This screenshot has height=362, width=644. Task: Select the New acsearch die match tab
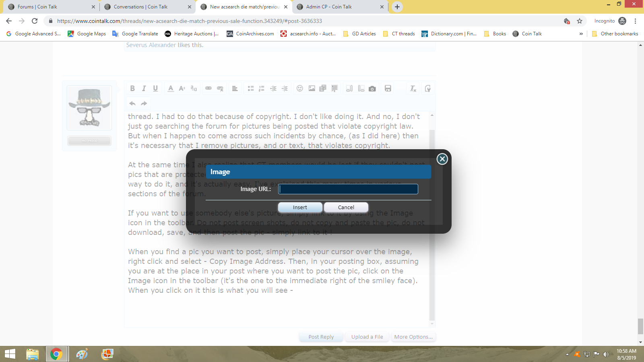[245, 7]
